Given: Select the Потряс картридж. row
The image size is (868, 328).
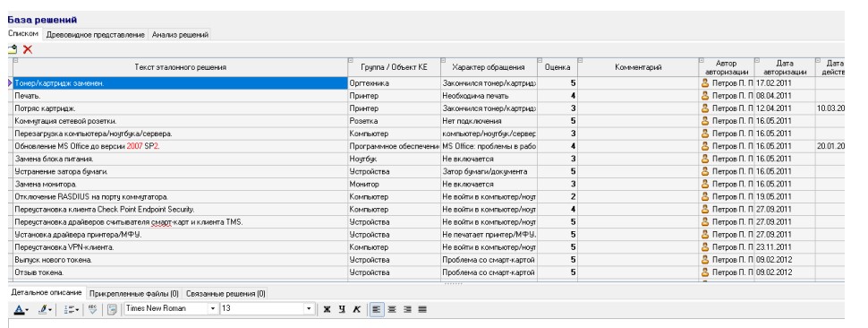Looking at the screenshot, I should point(180,108).
